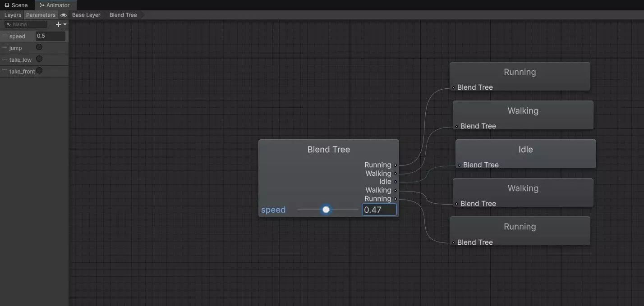The image size is (644, 306).
Task: Grab the drag handle of speed row
Action: pos(5,36)
